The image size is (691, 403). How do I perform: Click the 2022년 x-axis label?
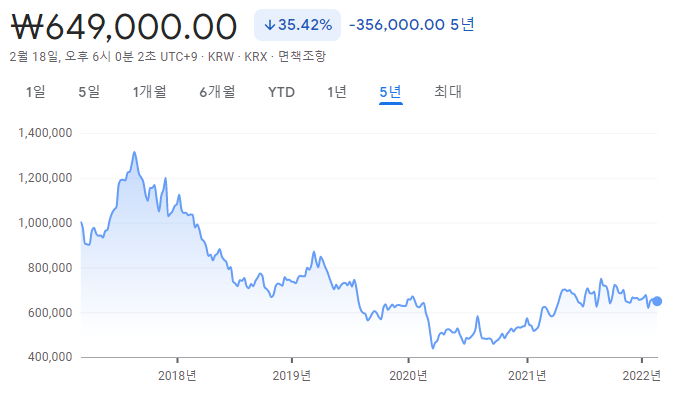click(641, 376)
